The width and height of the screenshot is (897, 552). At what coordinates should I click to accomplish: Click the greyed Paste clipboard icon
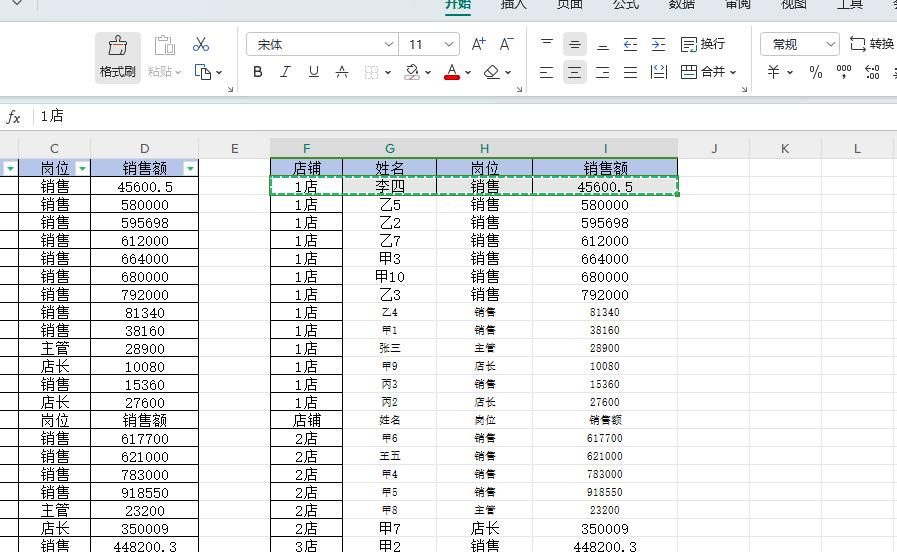pos(165,45)
